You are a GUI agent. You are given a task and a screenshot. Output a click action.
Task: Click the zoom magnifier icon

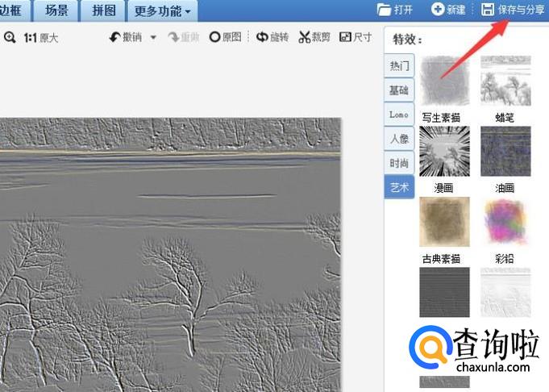(x=10, y=37)
